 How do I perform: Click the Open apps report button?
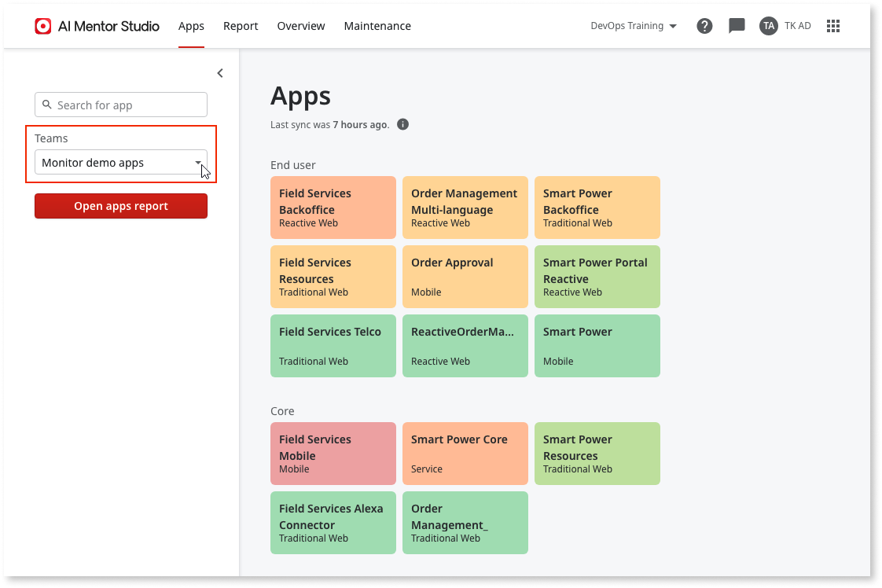point(121,206)
